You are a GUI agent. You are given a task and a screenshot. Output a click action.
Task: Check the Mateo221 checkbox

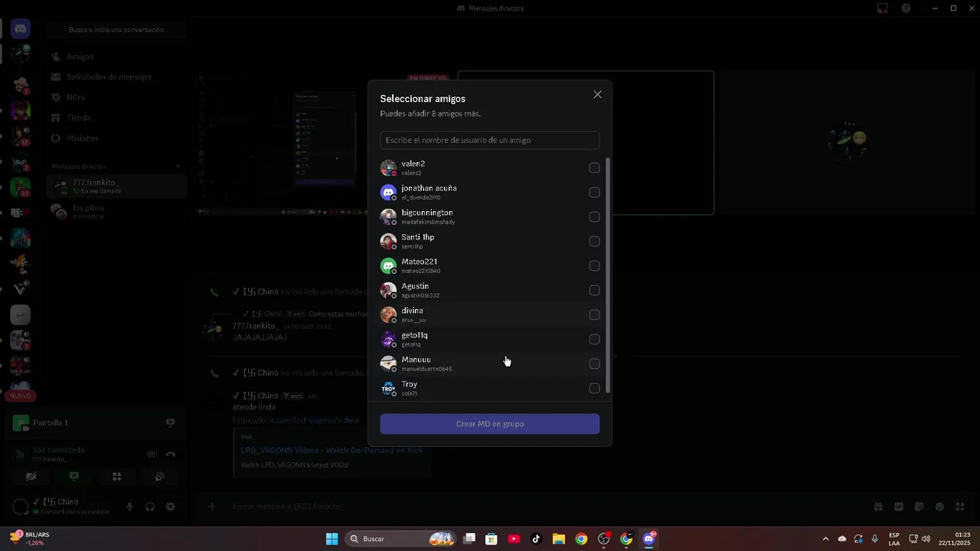pos(594,266)
